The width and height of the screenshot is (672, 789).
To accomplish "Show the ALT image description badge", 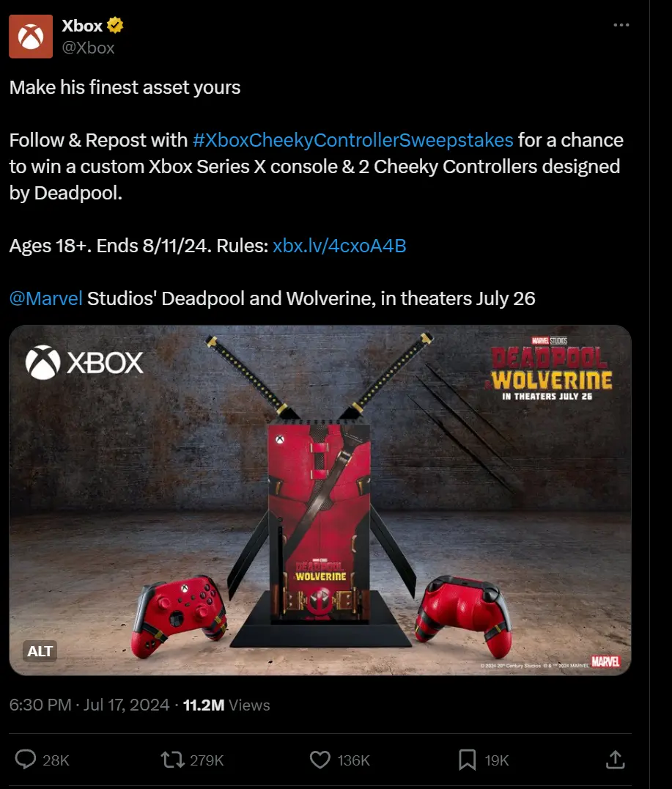I will [40, 651].
